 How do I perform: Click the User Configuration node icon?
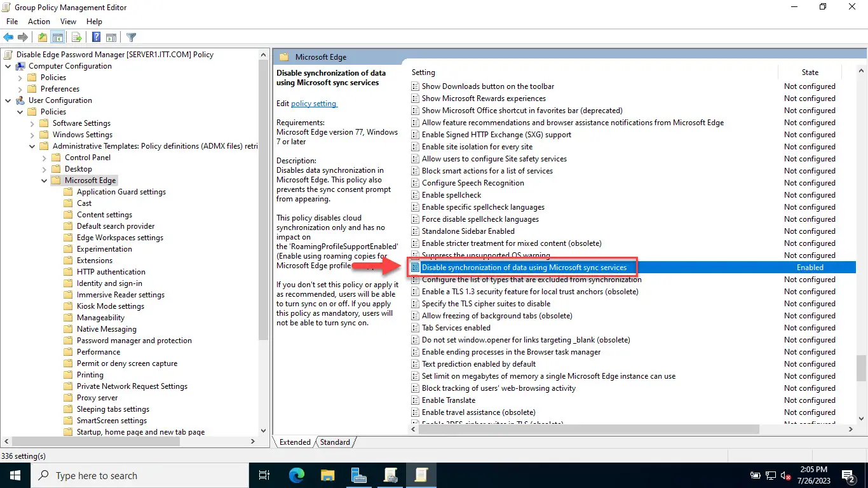[20, 100]
